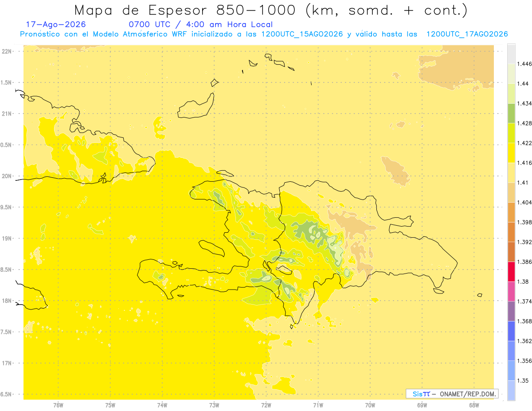This screenshot has height=411, width=532.
Task: Click the colorbar value '1.41'
Action: (x=523, y=183)
